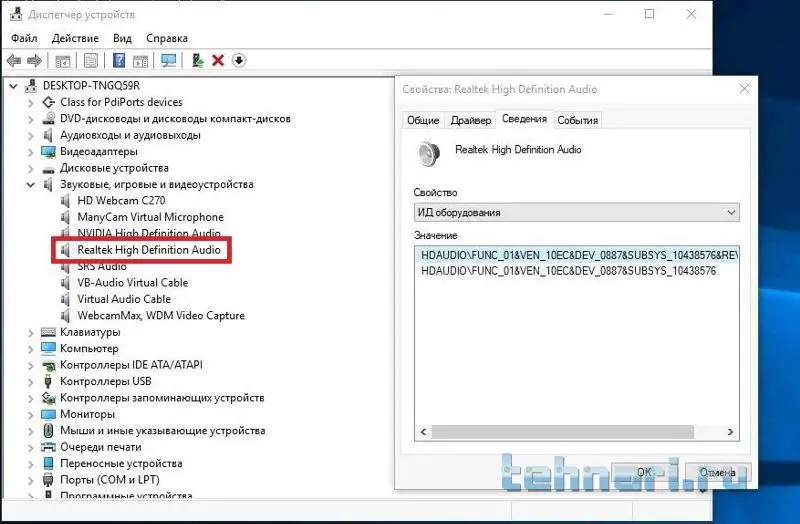The height and width of the screenshot is (524, 800).
Task: Click the Контроллеры IDE ATA/ATAPI icon
Action: pos(48,365)
